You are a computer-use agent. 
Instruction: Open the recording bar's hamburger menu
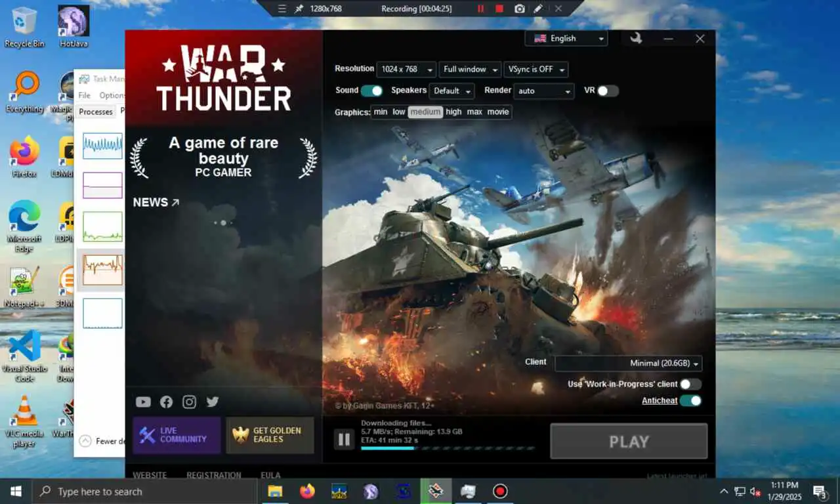coord(282,9)
